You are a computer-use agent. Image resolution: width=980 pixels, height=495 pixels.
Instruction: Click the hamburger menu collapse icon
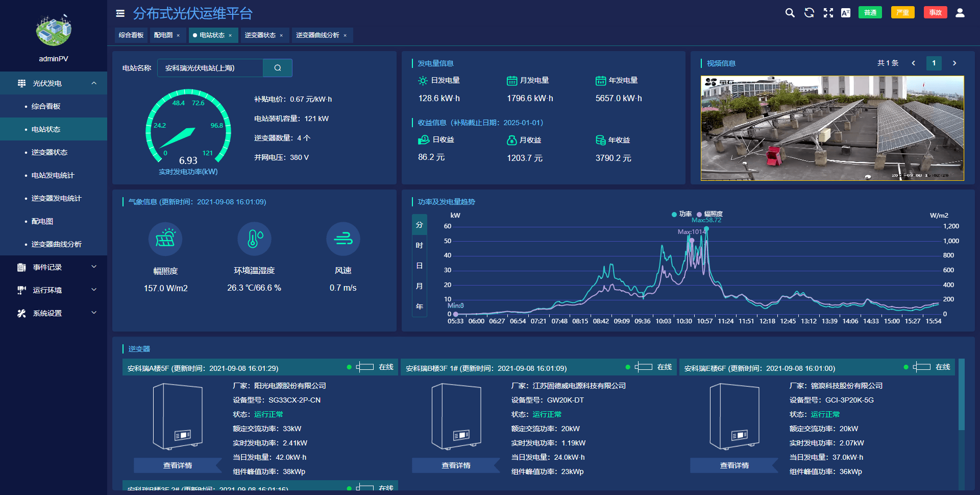tap(120, 13)
